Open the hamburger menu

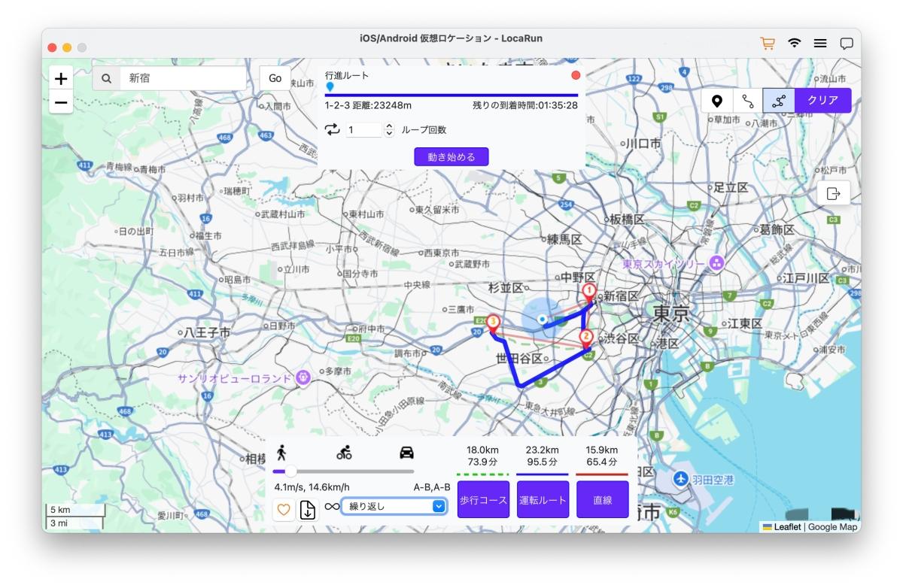coord(820,44)
